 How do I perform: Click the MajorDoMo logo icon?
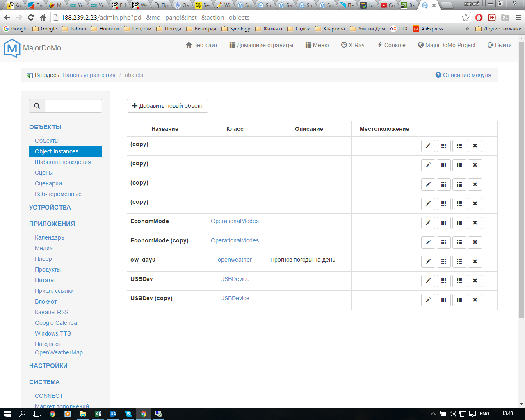pyautogui.click(x=12, y=48)
